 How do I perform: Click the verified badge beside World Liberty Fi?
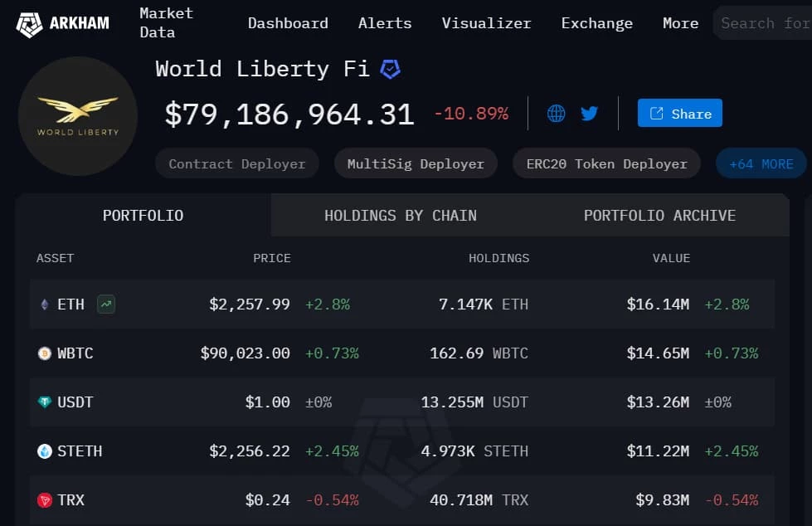[x=390, y=69]
